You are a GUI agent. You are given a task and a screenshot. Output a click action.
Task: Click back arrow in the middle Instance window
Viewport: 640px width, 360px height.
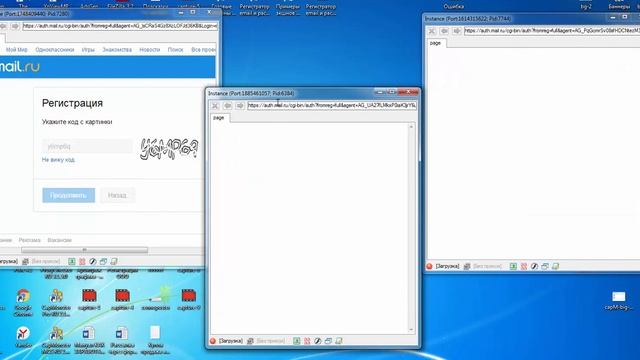(228, 106)
